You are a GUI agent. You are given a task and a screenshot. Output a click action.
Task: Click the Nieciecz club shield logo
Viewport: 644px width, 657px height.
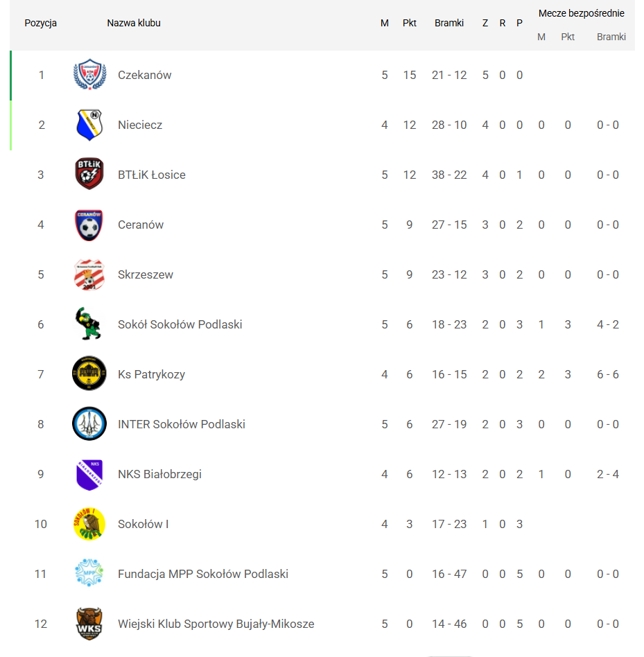click(x=89, y=125)
